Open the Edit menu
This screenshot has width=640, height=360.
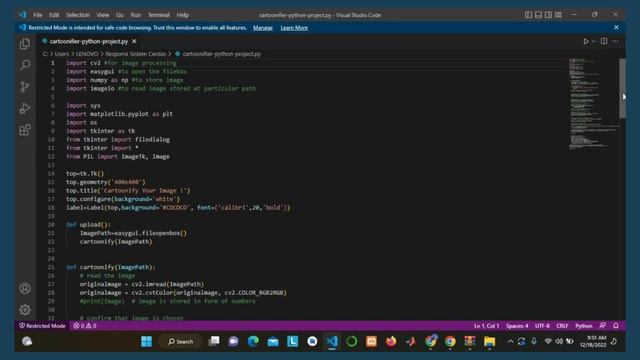pos(54,15)
